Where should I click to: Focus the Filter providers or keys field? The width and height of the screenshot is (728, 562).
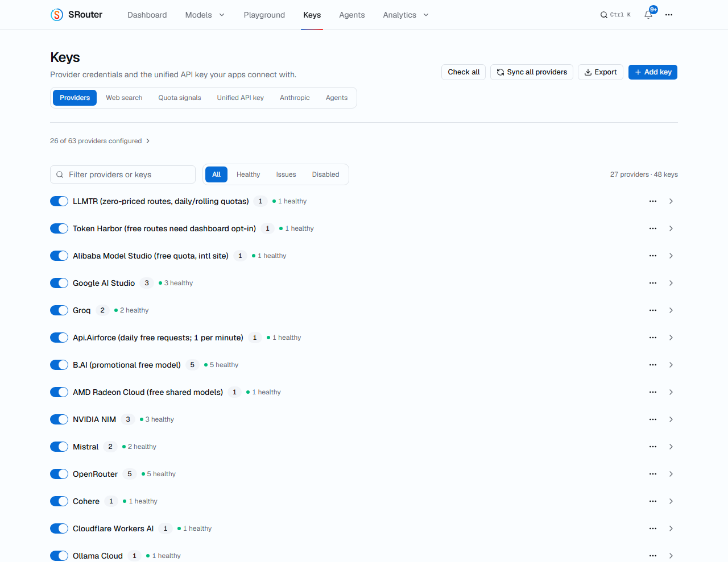point(123,174)
